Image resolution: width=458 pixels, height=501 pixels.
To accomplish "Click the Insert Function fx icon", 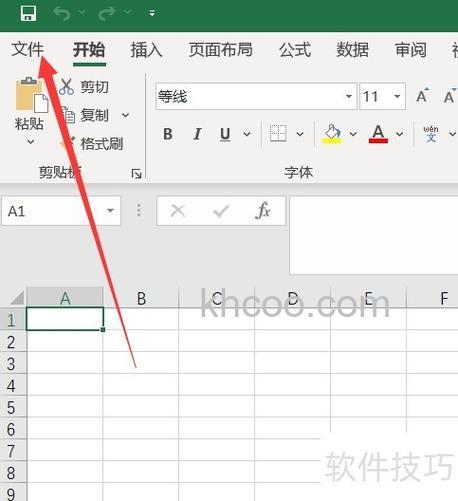I will coord(263,211).
